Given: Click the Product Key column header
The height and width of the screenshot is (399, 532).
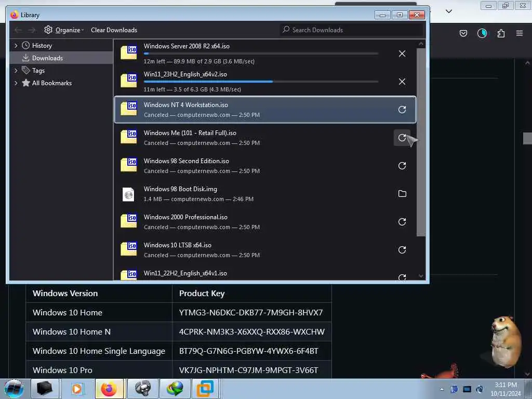Looking at the screenshot, I should tap(252, 294).
